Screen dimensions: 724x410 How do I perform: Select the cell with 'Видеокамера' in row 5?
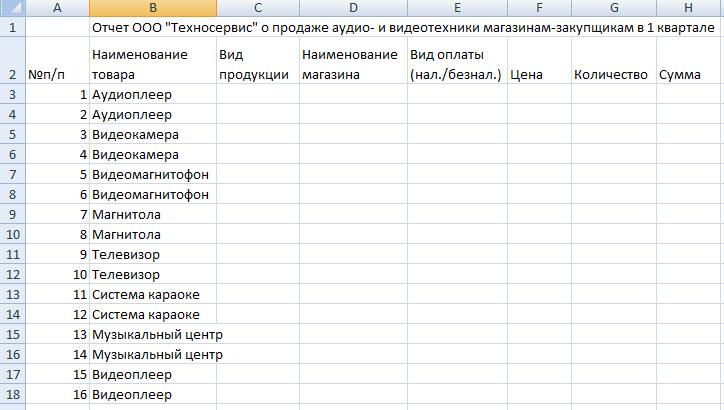click(x=153, y=134)
